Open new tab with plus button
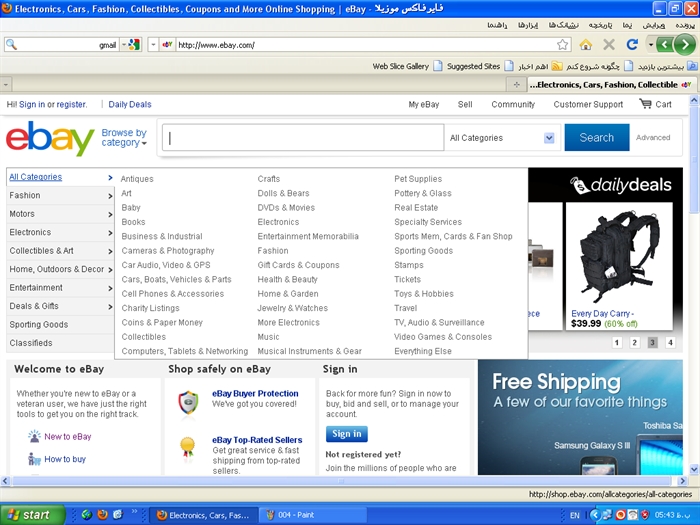This screenshot has height=525, width=700. [517, 84]
